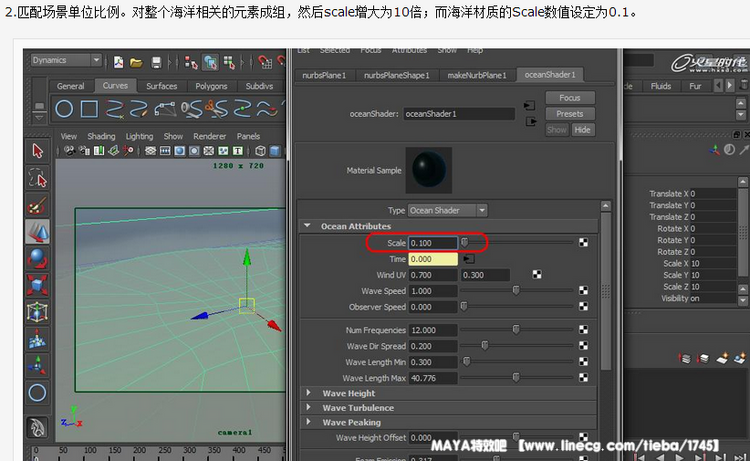
Task: Expand the Wave Turbulence section
Action: [x=309, y=407]
